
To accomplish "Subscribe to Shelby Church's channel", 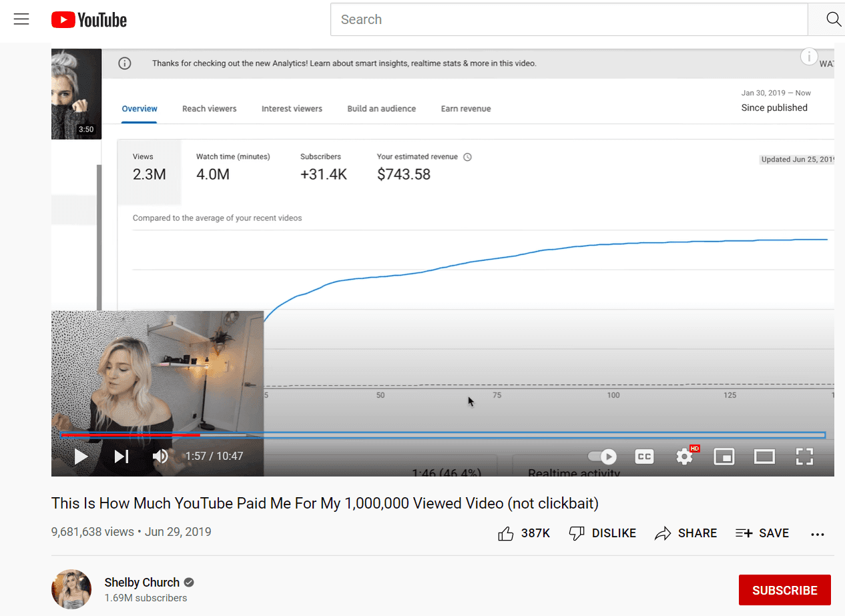I will coord(784,590).
